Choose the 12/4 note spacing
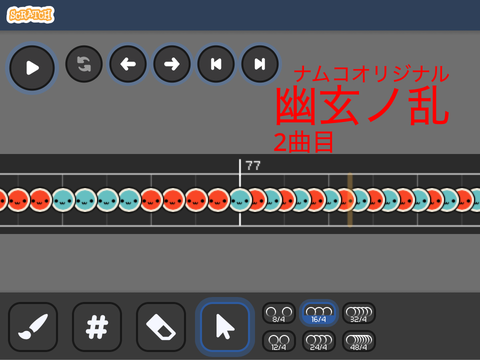The image size is (480, 360). pyautogui.click(x=279, y=341)
